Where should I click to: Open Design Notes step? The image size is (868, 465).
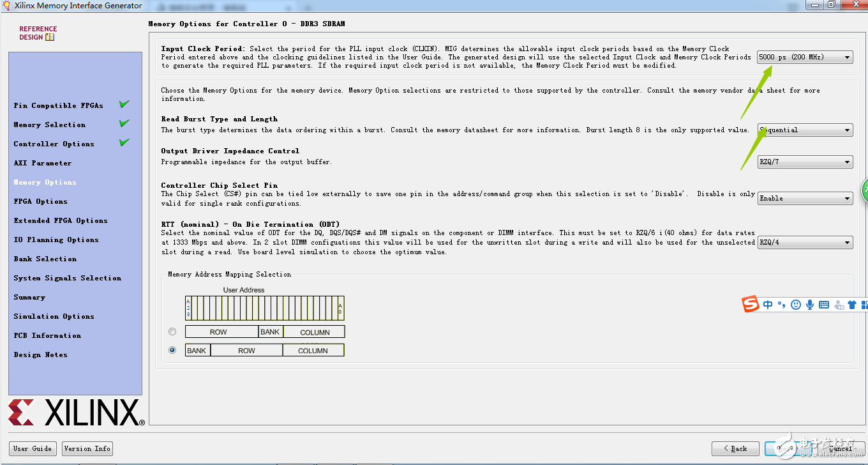pos(40,354)
